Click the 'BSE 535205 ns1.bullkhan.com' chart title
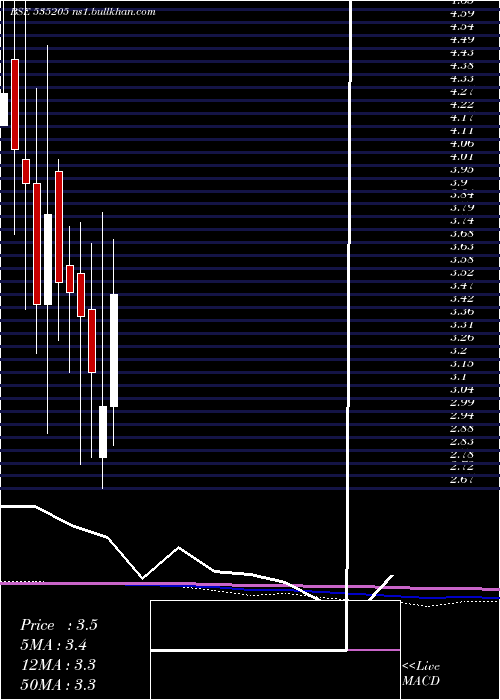Viewport: 500px width, 700px height. pos(83,12)
